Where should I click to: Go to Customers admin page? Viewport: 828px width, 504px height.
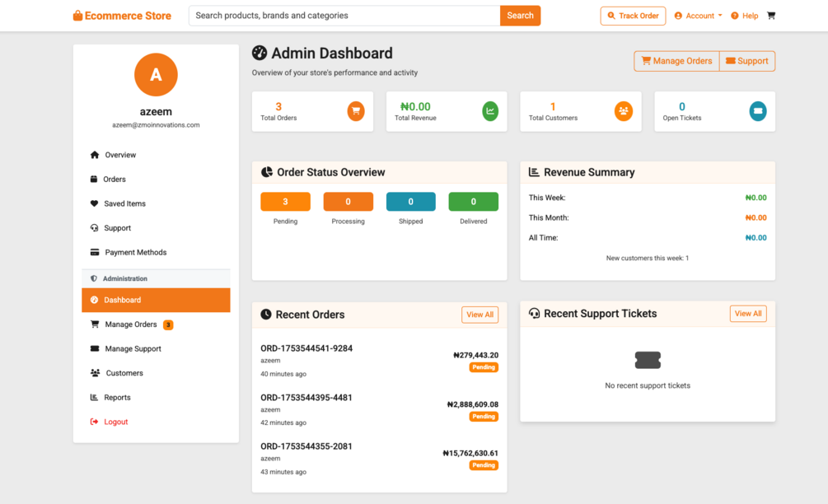(156, 372)
